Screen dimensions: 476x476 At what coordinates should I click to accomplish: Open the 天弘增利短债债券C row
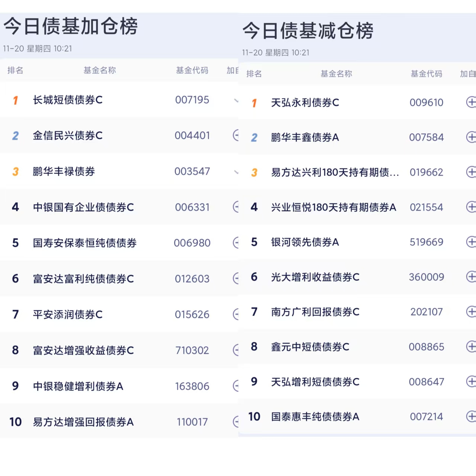[x=315, y=382]
